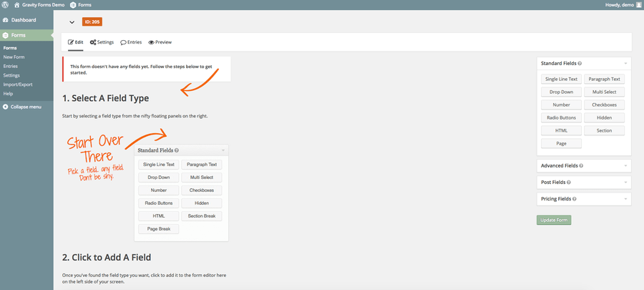Click the 'form doesn't have any fields' notice
644x290 pixels.
click(x=146, y=69)
